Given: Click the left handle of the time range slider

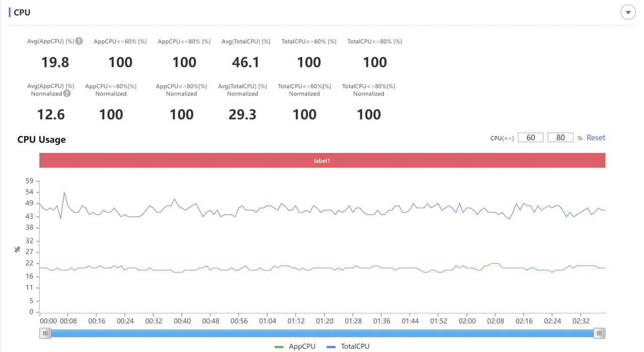Looking at the screenshot, I should [x=45, y=333].
